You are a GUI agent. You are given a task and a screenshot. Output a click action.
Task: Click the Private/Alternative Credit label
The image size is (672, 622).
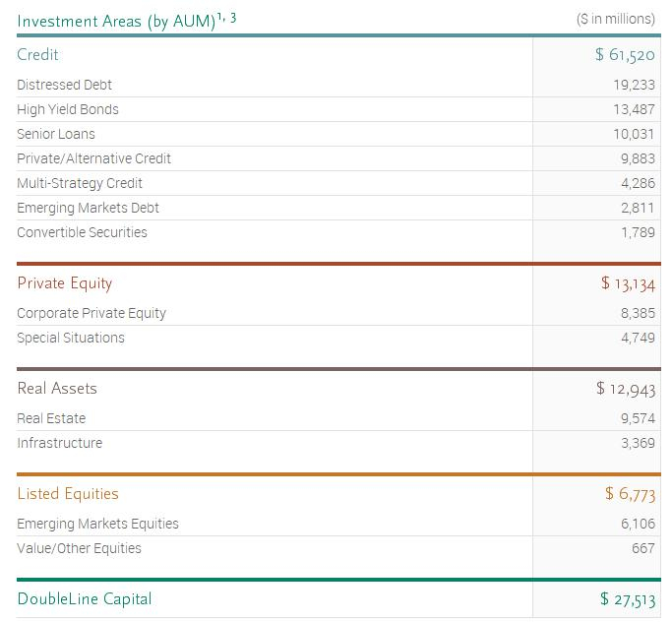pyautogui.click(x=93, y=158)
